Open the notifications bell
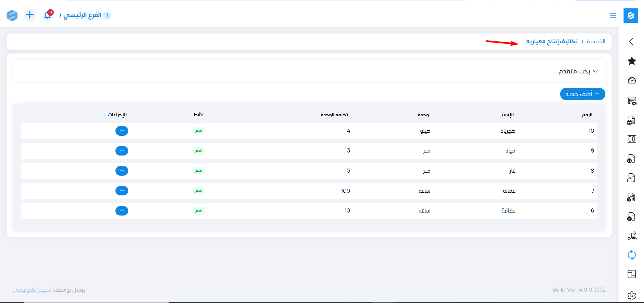 [x=48, y=15]
